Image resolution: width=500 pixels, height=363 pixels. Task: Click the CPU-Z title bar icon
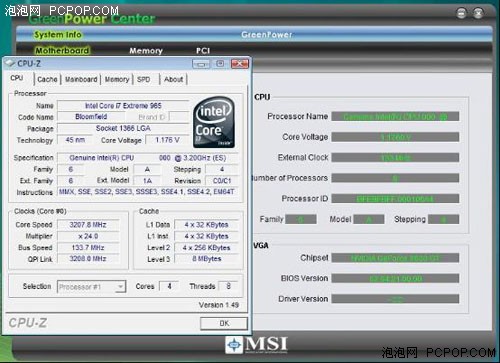pyautogui.click(x=10, y=63)
